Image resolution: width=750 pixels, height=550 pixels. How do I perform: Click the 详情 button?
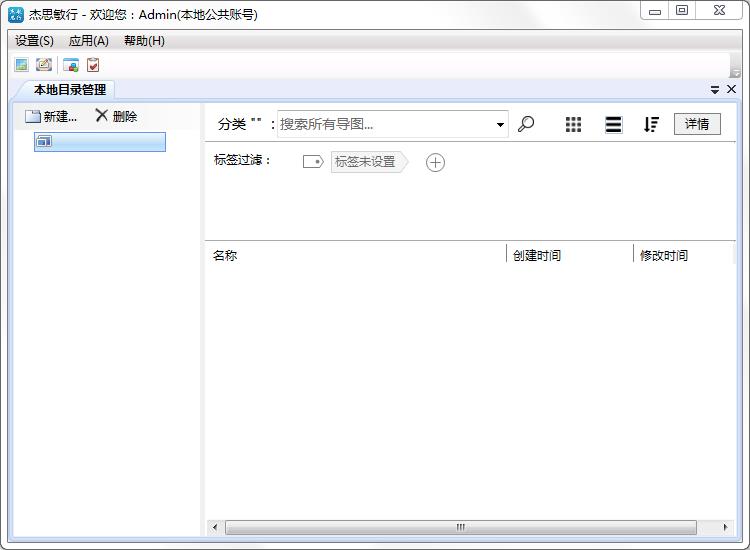(697, 124)
